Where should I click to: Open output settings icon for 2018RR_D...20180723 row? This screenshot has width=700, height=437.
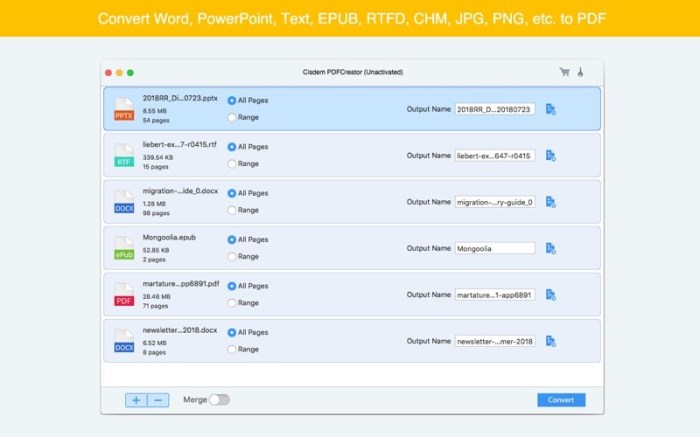pos(551,109)
